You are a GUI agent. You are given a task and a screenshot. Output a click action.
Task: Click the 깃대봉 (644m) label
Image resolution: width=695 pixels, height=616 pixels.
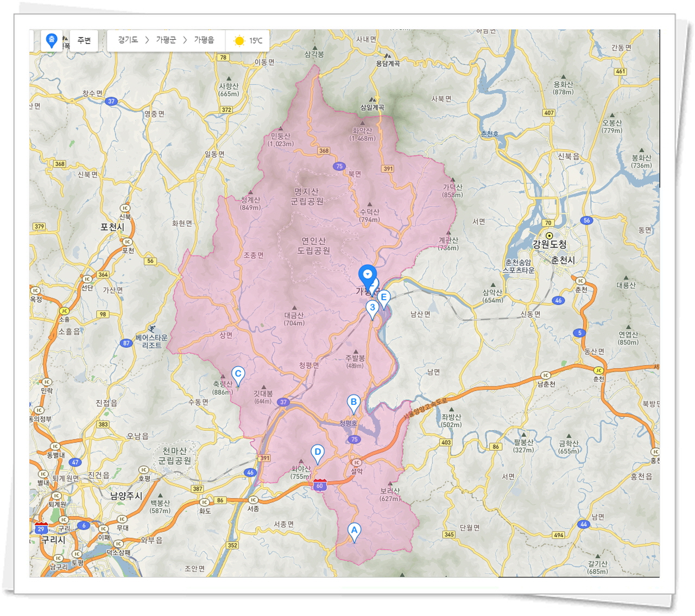263,397
